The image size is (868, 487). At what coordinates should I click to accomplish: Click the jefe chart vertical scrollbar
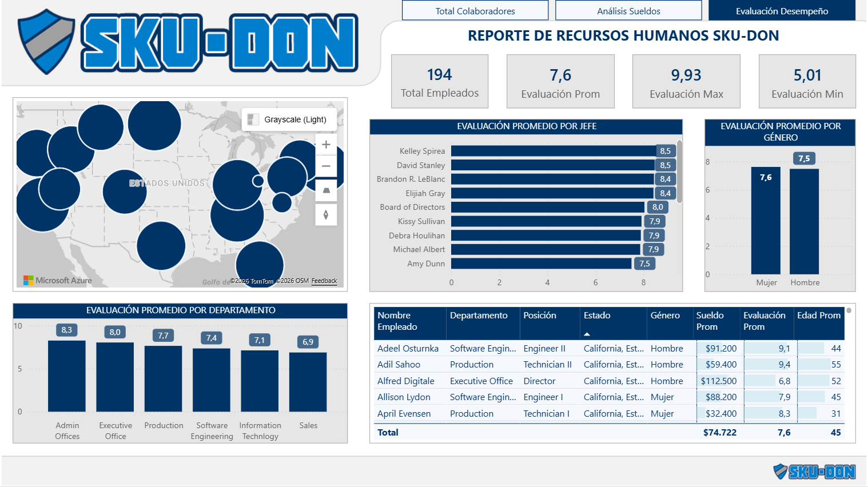[x=679, y=171]
